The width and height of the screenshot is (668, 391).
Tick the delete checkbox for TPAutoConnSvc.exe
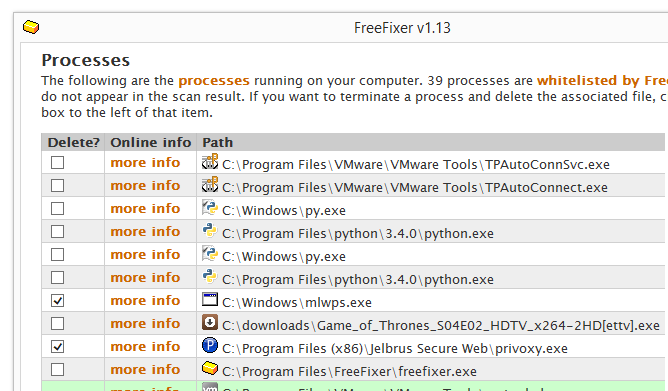pyautogui.click(x=58, y=163)
